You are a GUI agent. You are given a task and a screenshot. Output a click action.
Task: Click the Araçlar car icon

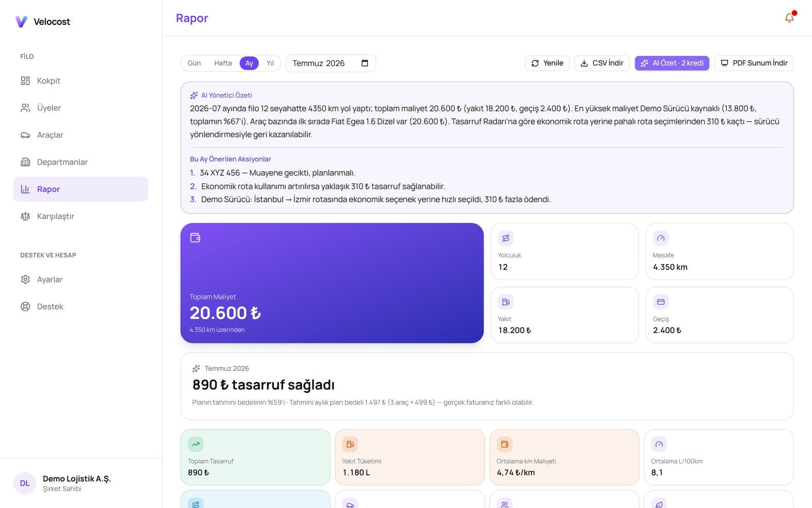25,135
